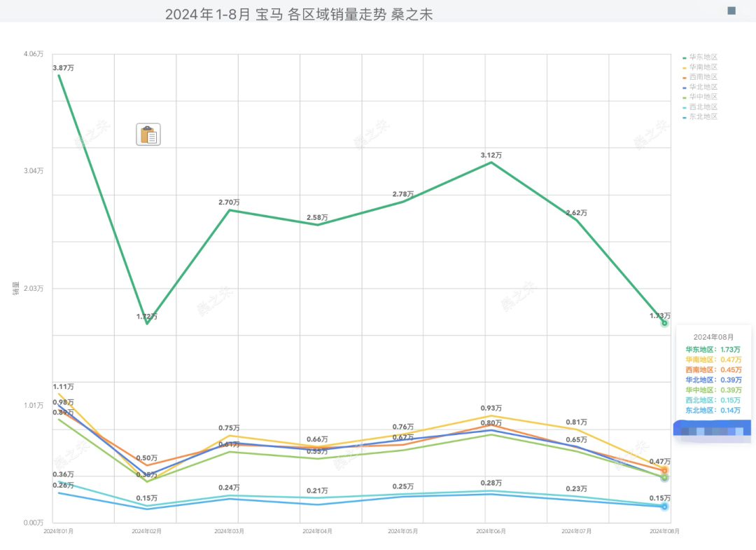Click the gray square icon in header
756x550 pixels.
(731, 11)
